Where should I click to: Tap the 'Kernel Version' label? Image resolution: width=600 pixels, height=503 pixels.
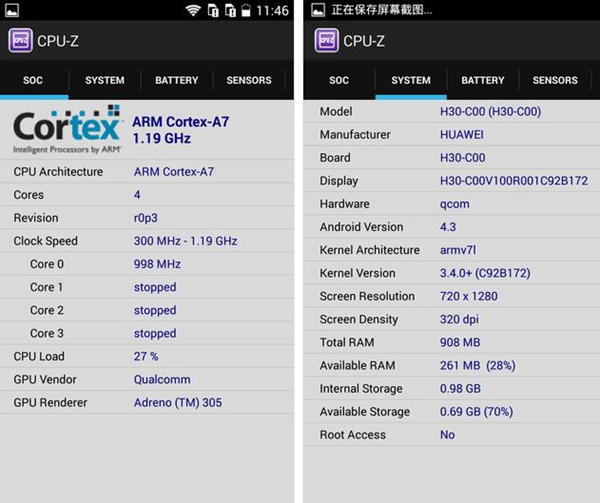357,273
